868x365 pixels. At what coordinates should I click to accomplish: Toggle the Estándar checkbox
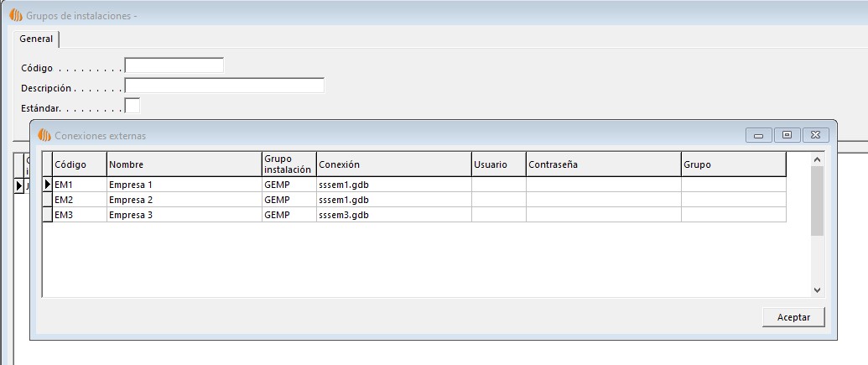[132, 106]
